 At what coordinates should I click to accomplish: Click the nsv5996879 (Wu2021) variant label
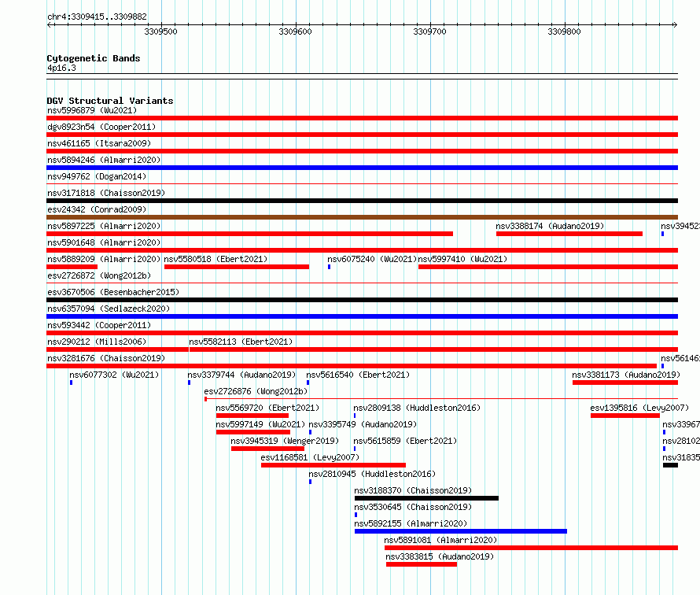click(92, 110)
